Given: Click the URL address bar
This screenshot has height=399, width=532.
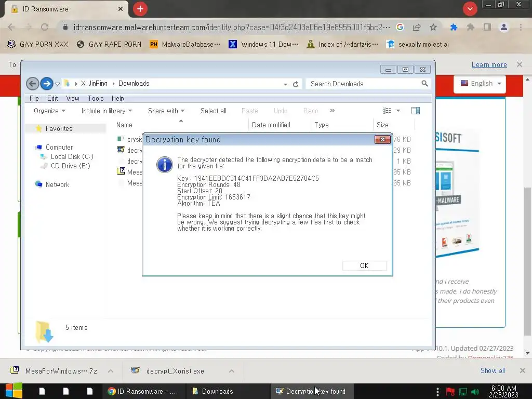Looking at the screenshot, I should click(231, 27).
